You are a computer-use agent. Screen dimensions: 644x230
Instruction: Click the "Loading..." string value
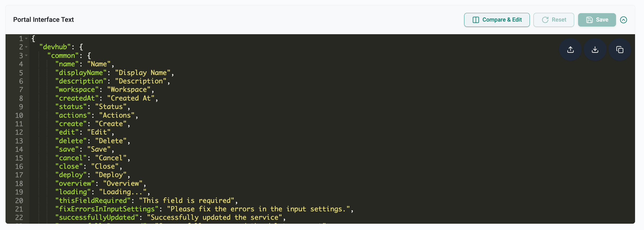pos(123,192)
